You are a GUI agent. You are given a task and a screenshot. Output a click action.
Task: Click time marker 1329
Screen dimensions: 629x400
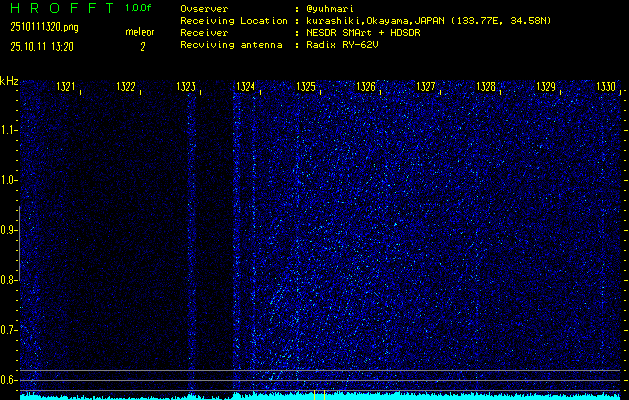pyautogui.click(x=546, y=87)
